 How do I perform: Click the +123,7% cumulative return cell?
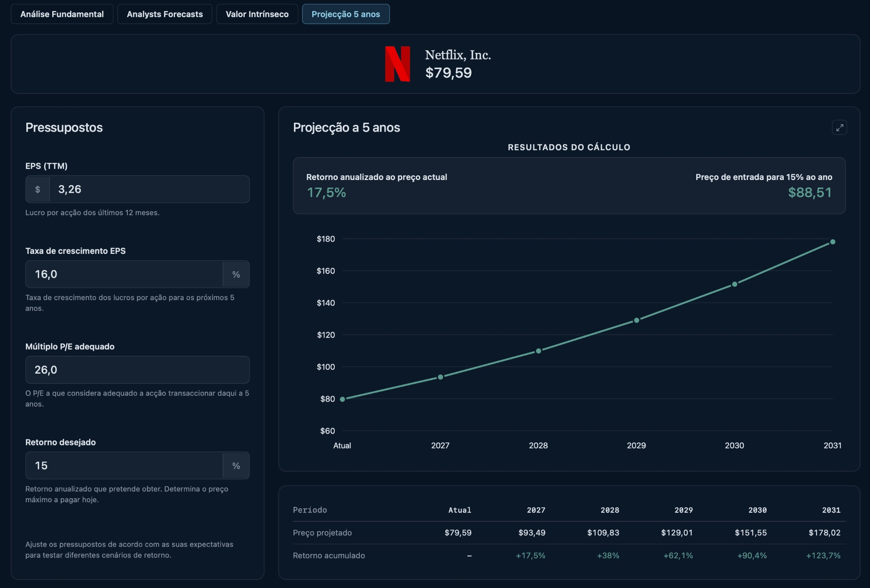point(823,556)
